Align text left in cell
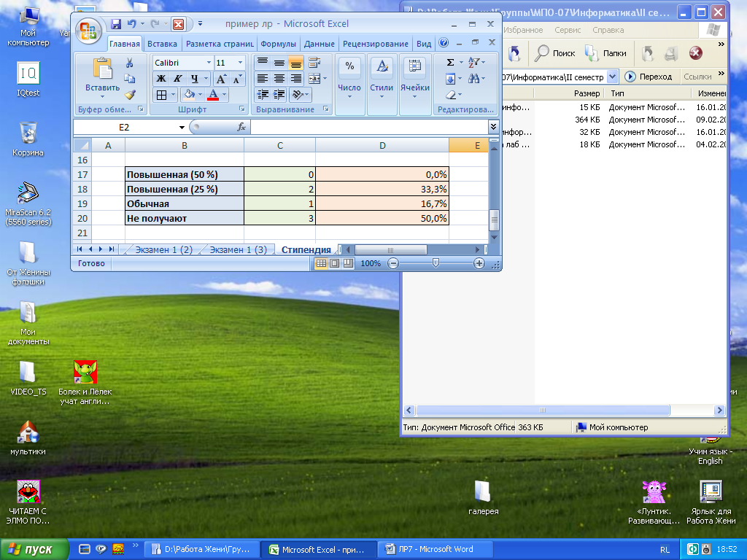Viewport: 747px width, 560px height. [x=263, y=79]
